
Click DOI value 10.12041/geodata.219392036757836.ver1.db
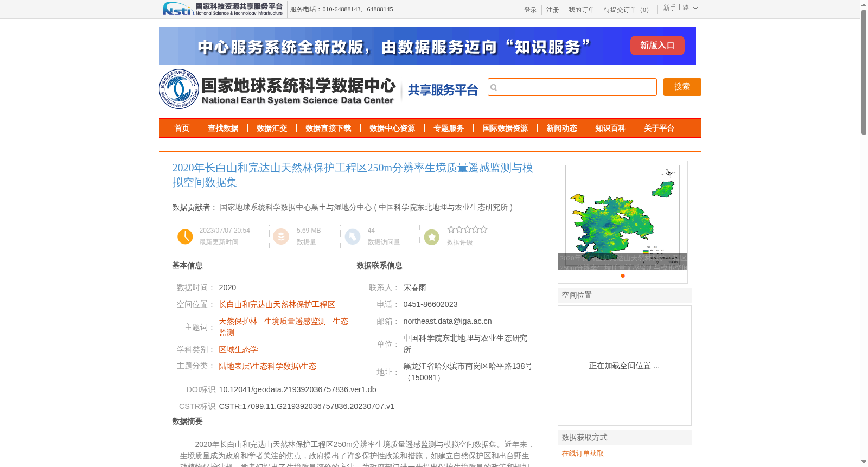click(297, 389)
